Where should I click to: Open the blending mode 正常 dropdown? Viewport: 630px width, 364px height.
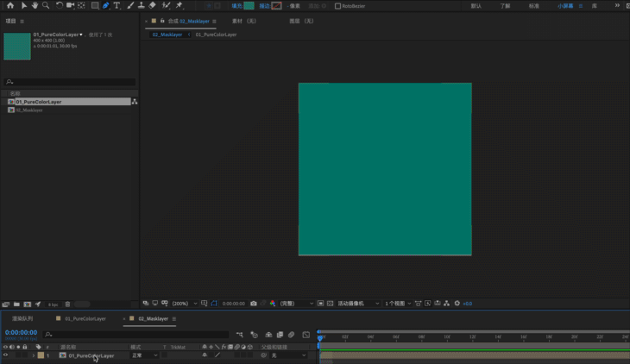(x=144, y=355)
